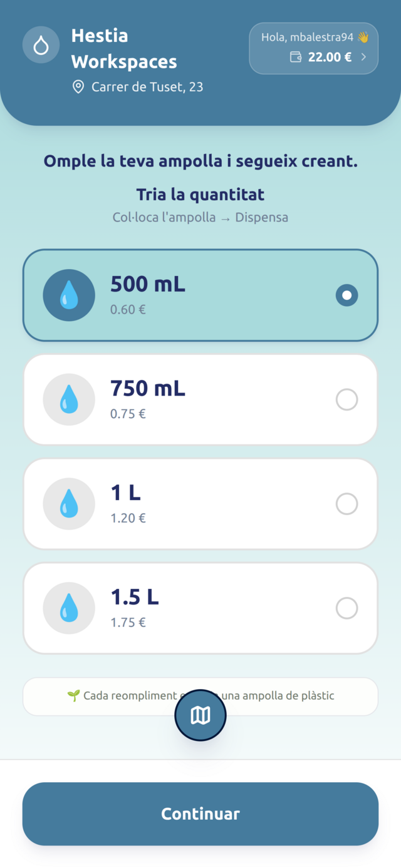Viewport: 401px width, 868px height.
Task: Click the selected 500 mL radio button
Action: 347,295
